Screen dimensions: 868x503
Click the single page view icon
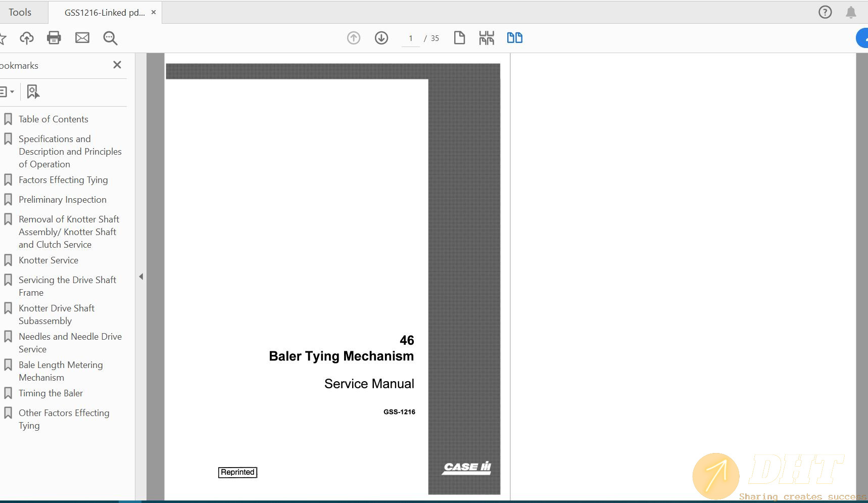tap(459, 38)
